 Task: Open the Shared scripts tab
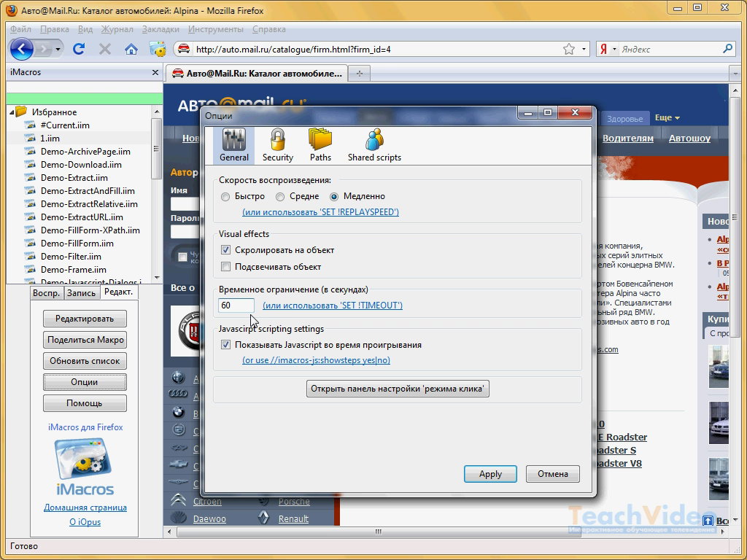click(374, 145)
